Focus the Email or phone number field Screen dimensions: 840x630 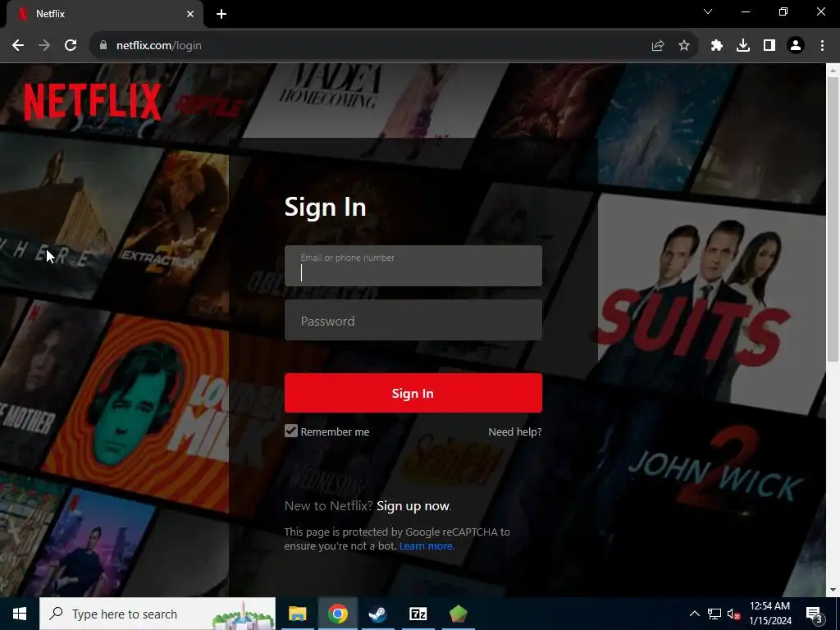tap(413, 266)
